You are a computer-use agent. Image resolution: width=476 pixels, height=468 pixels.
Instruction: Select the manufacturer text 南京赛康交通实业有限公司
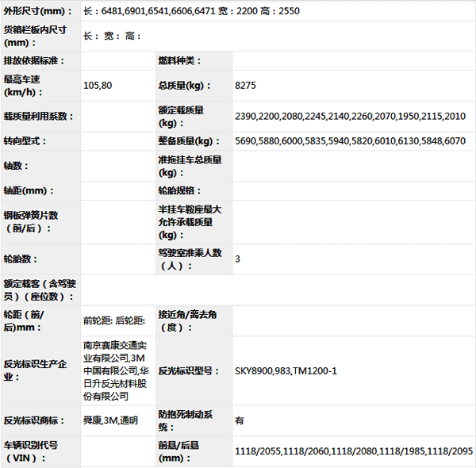[116, 351]
